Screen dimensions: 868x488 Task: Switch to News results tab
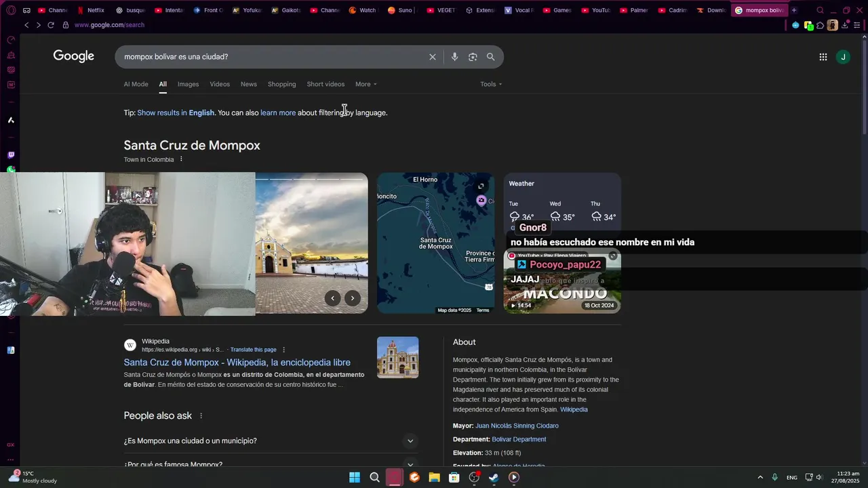[x=249, y=84]
